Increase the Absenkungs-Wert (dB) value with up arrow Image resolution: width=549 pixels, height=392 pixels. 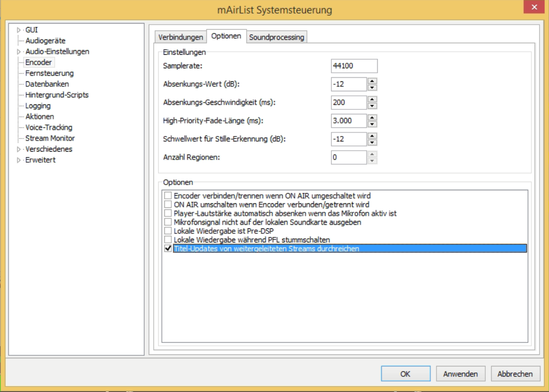pos(372,81)
